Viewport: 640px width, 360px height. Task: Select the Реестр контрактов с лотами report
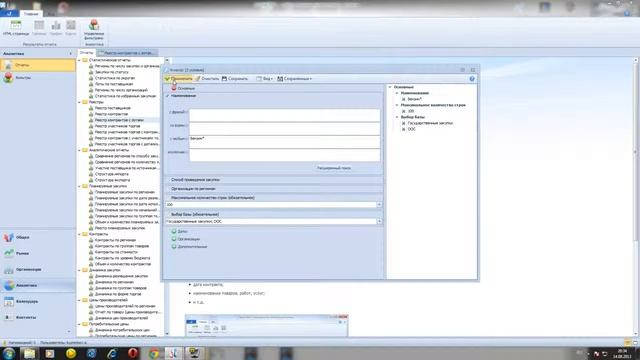point(119,120)
